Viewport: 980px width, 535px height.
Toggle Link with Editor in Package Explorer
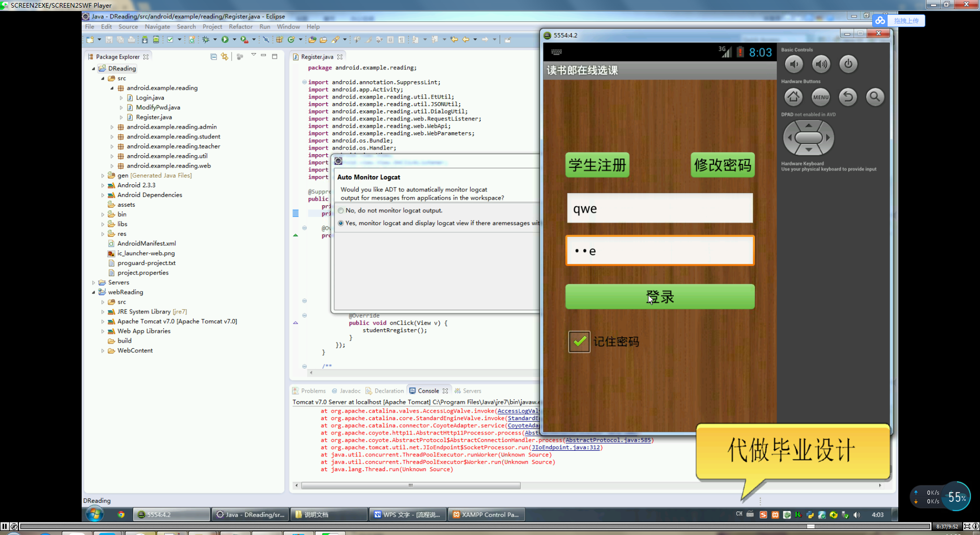point(225,57)
